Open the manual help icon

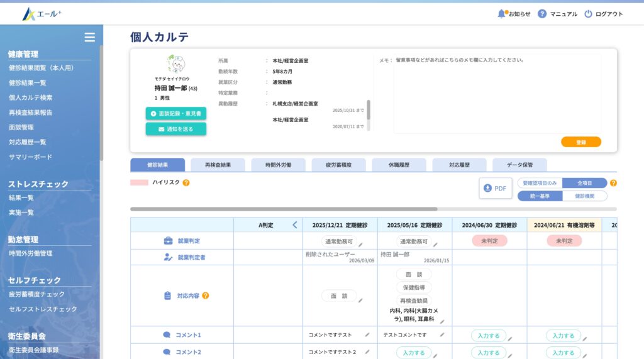click(x=542, y=14)
